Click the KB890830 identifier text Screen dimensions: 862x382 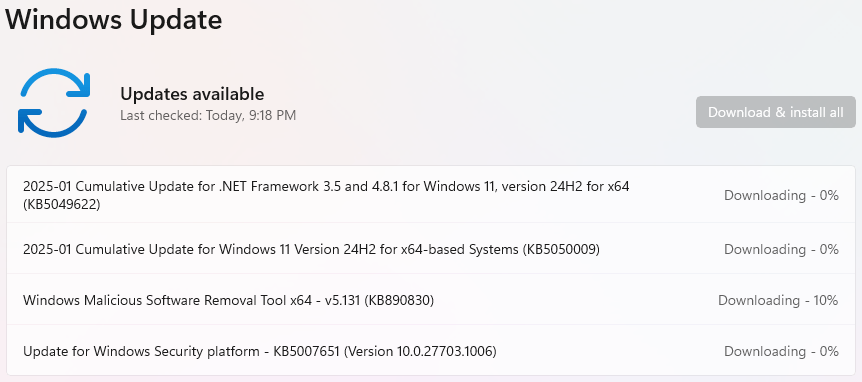399,301
